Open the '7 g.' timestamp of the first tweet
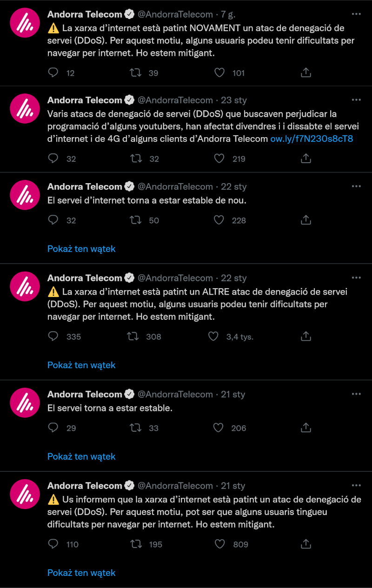The height and width of the screenshot is (588, 372). click(x=228, y=14)
